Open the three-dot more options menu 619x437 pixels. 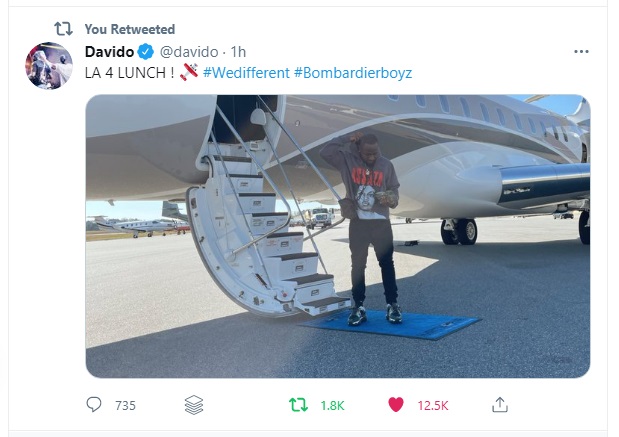581,52
